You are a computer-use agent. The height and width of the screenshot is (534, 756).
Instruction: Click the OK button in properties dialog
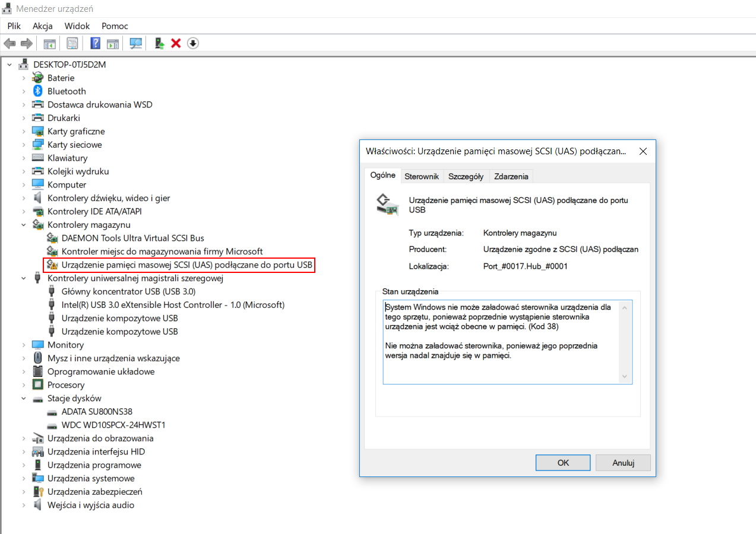pos(563,463)
